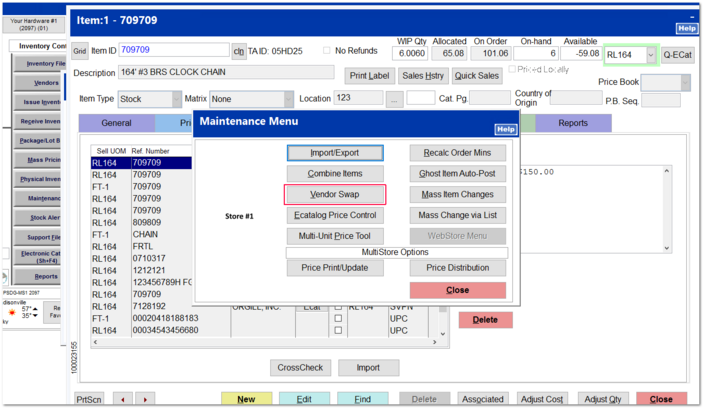The width and height of the screenshot is (704, 409).
Task: Click Price Distribution button
Action: click(x=458, y=268)
